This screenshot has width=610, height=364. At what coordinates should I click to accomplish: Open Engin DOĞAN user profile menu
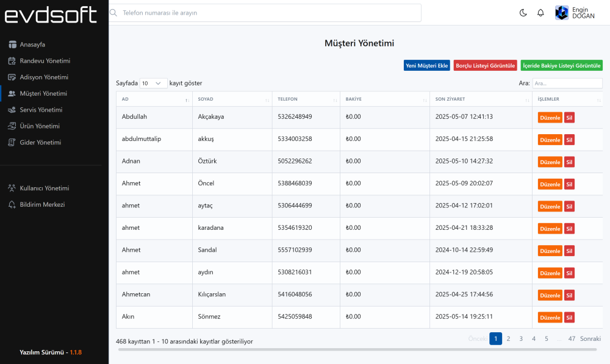(x=575, y=13)
